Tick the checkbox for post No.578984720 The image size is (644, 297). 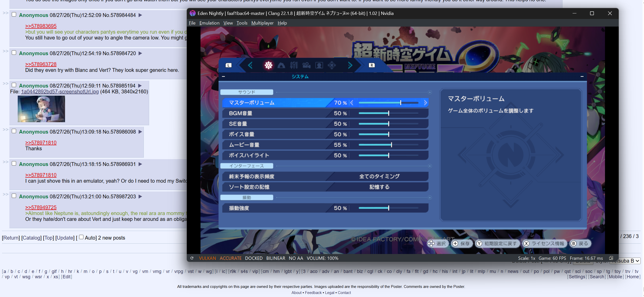[x=14, y=53]
